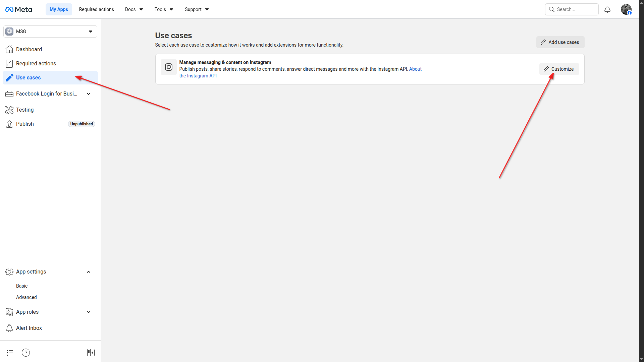Viewport: 644px width, 362px height.
Task: Expand Facebook Login for Business section
Action: [89, 94]
